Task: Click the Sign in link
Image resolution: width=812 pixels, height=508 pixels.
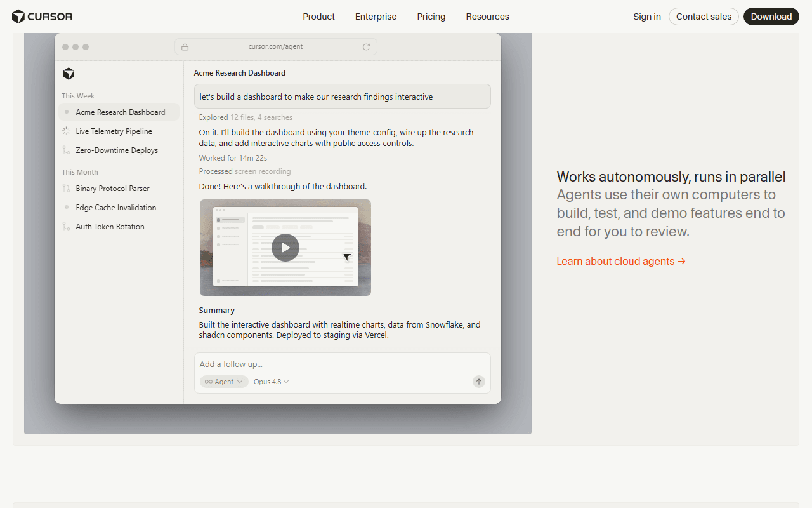Action: point(647,17)
